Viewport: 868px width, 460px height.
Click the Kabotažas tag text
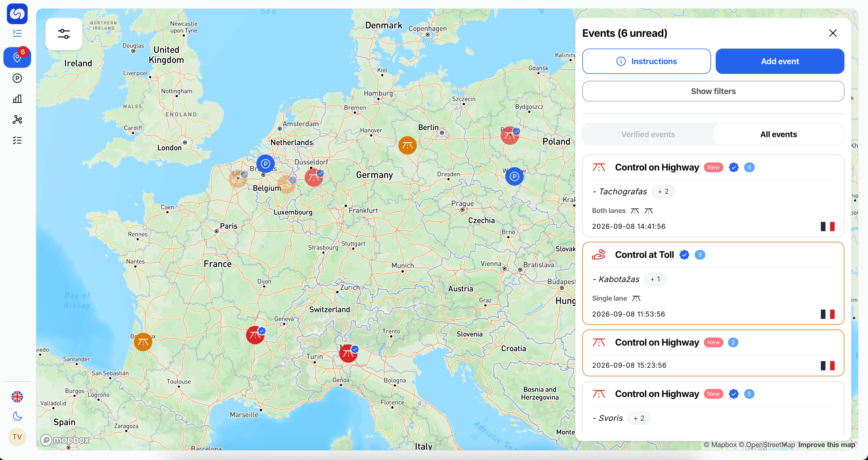(x=619, y=279)
